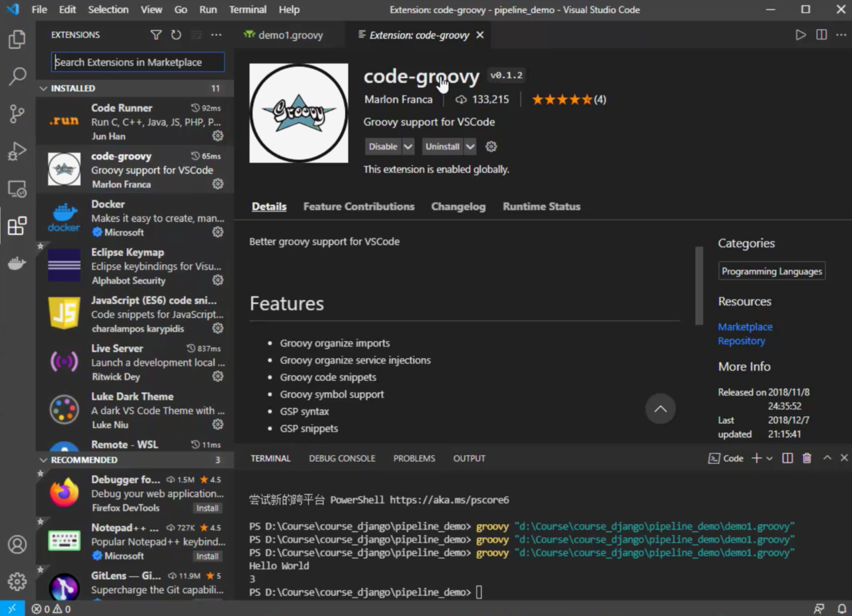Open manage gear for Code Runner extension

pos(218,136)
